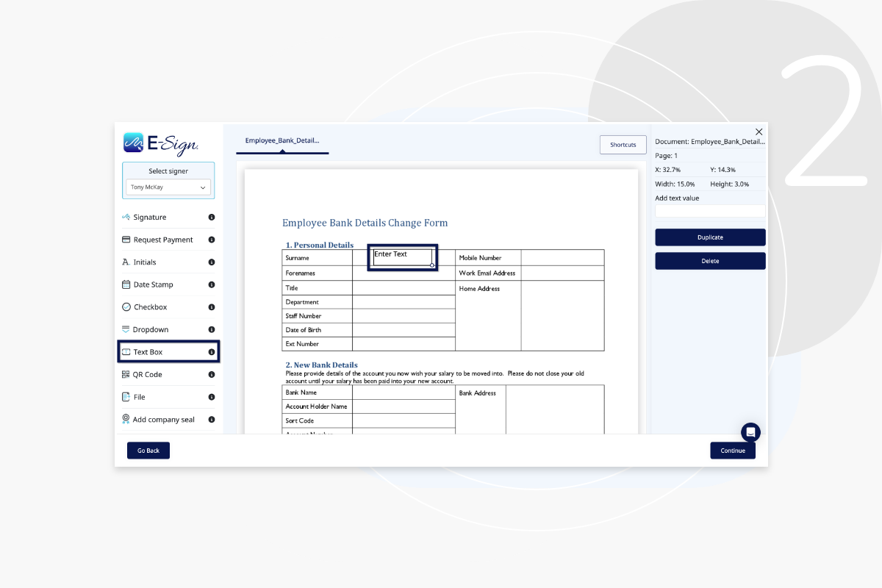Screen dimensions: 882x588
Task: Show info for File field
Action: coord(212,397)
